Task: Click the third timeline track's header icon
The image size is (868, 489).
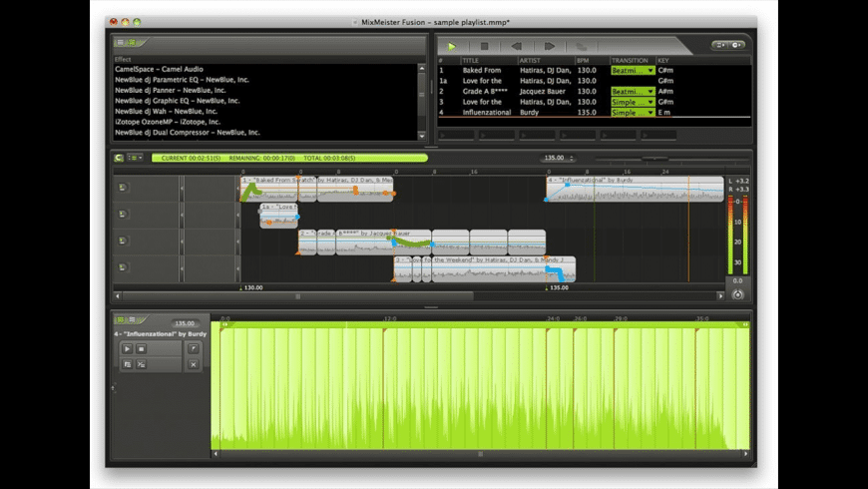Action: click(x=123, y=241)
